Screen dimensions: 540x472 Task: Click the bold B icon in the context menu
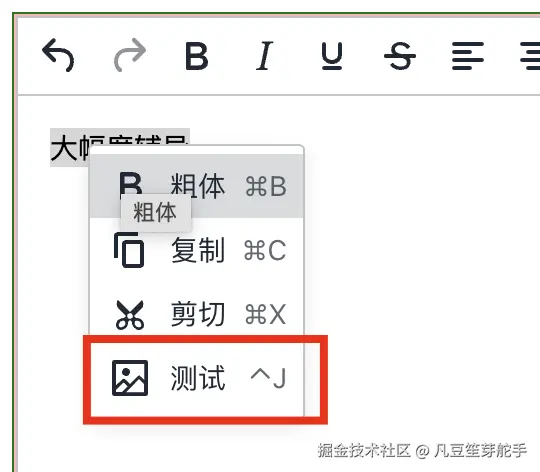click(x=131, y=183)
